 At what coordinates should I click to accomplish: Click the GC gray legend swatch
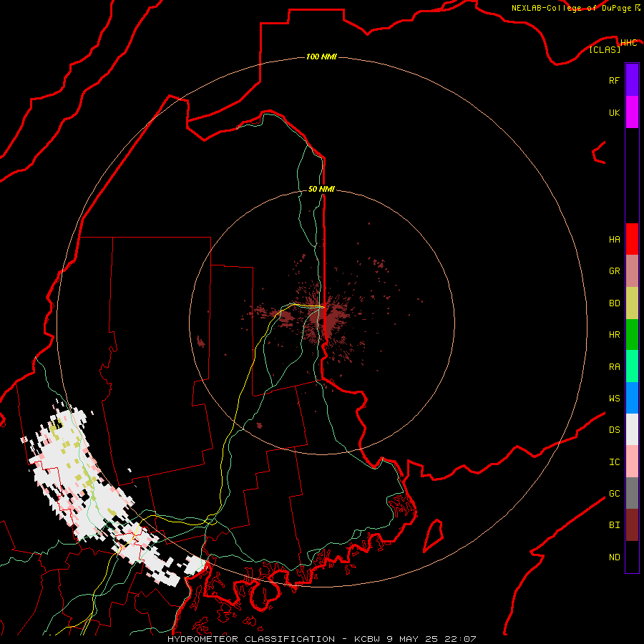[x=632, y=493]
